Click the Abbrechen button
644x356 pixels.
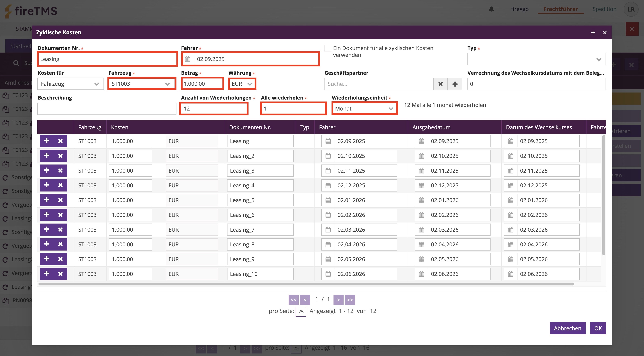click(x=567, y=328)
